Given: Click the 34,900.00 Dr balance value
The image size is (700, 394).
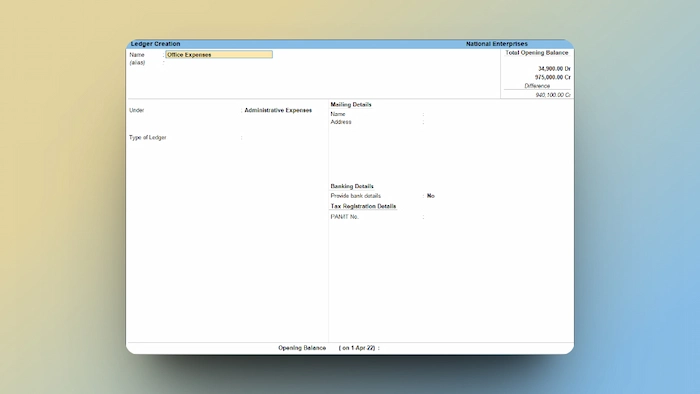Looking at the screenshot, I should click(554, 69).
